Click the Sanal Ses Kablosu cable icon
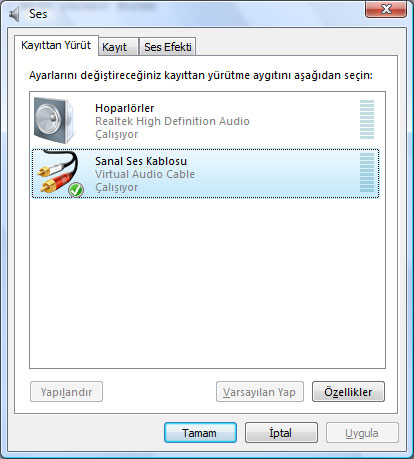 [x=59, y=172]
